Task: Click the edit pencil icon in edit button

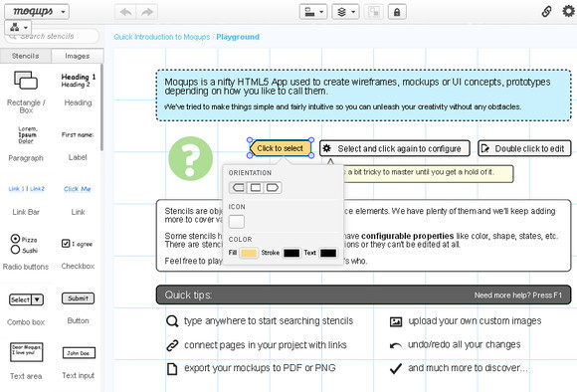Action: coord(485,148)
